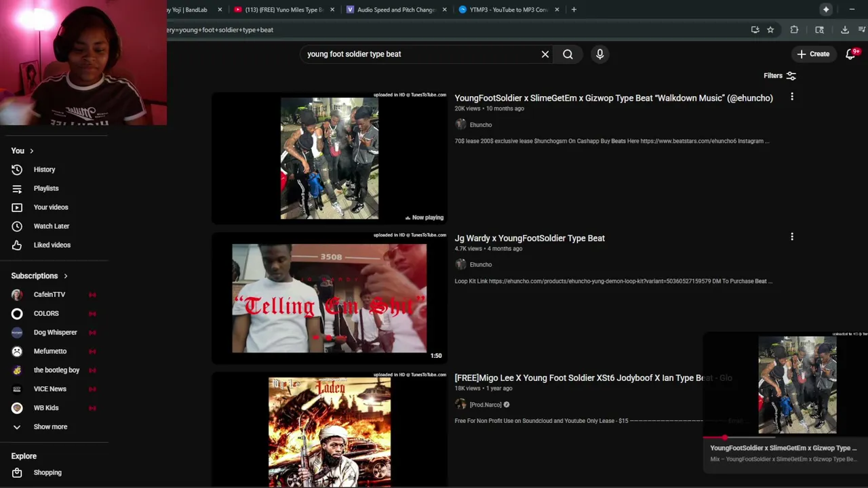
Task: Open browser extensions puzzle icon
Action: pyautogui.click(x=794, y=30)
